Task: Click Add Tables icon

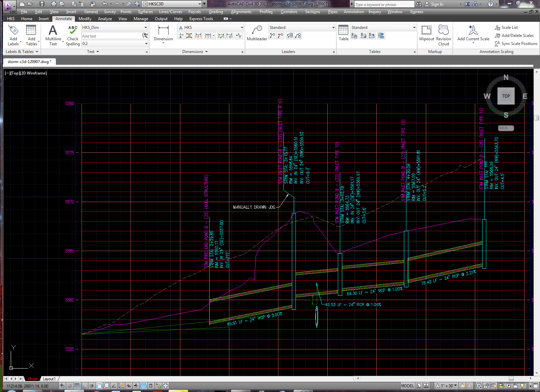Action: [31, 35]
